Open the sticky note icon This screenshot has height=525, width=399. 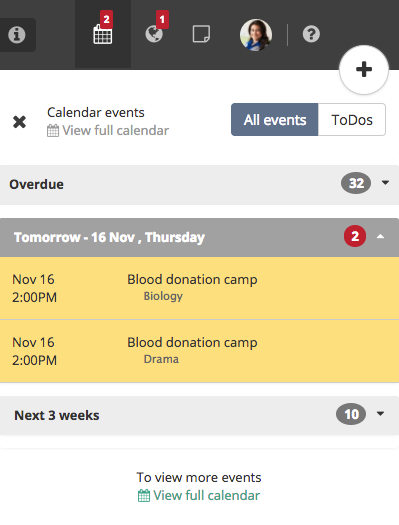[x=202, y=34]
